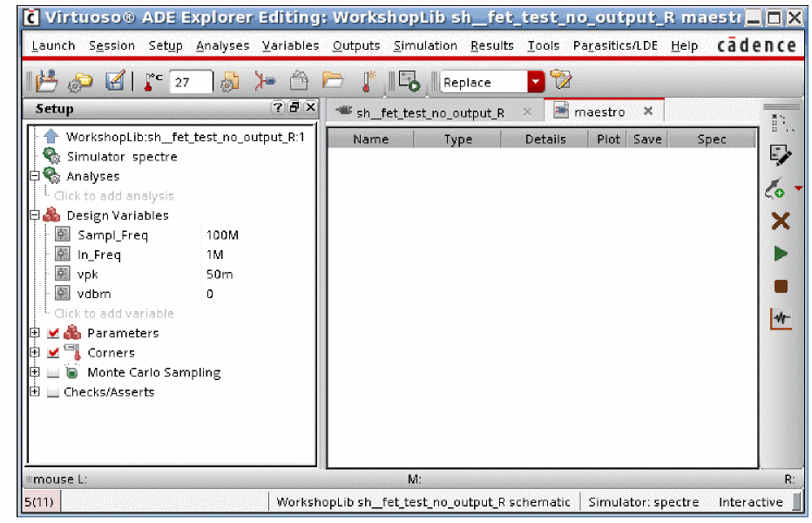Viewport: 812px width, 523px height.
Task: Select the vpk value 50m
Action: (x=220, y=274)
